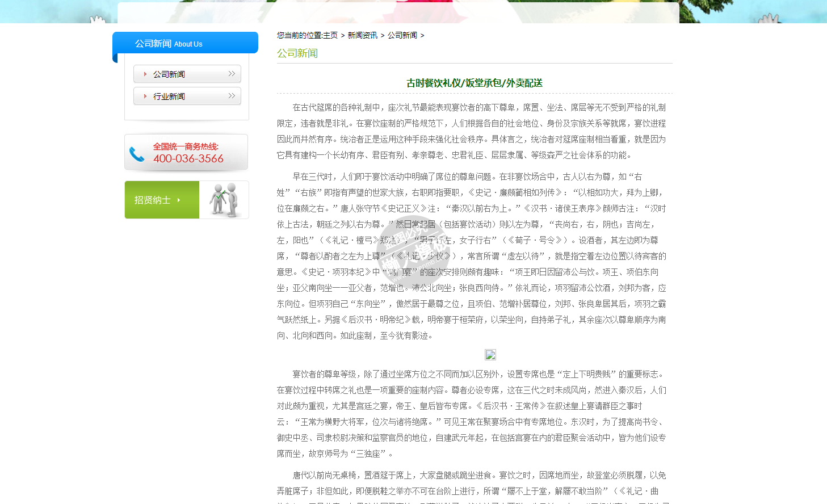This screenshot has height=504, width=827.
Task: Open 行业新闻 in the sidebar menu
Action: click(169, 96)
